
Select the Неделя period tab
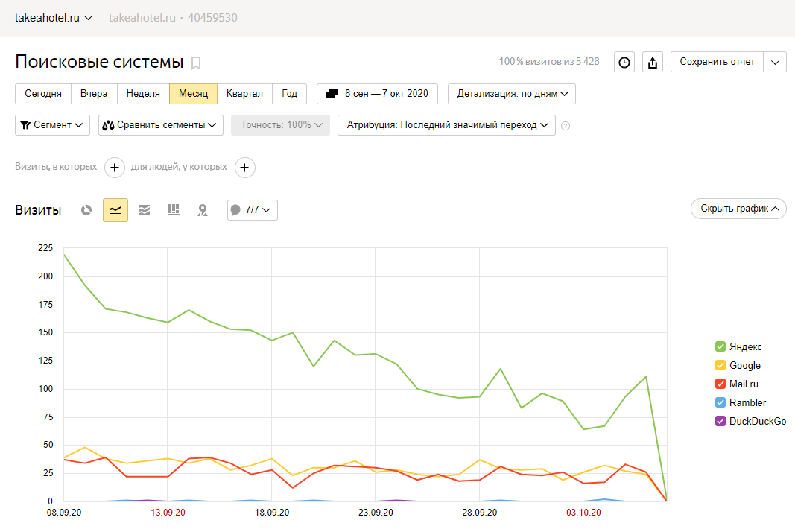click(143, 94)
